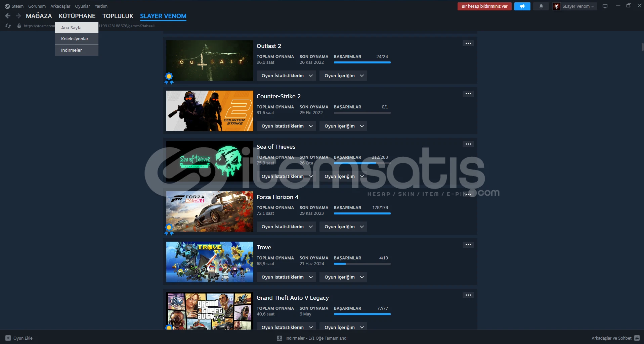The width and height of the screenshot is (644, 344).
Task: Open the Arkadaşlar menu
Action: point(60,6)
